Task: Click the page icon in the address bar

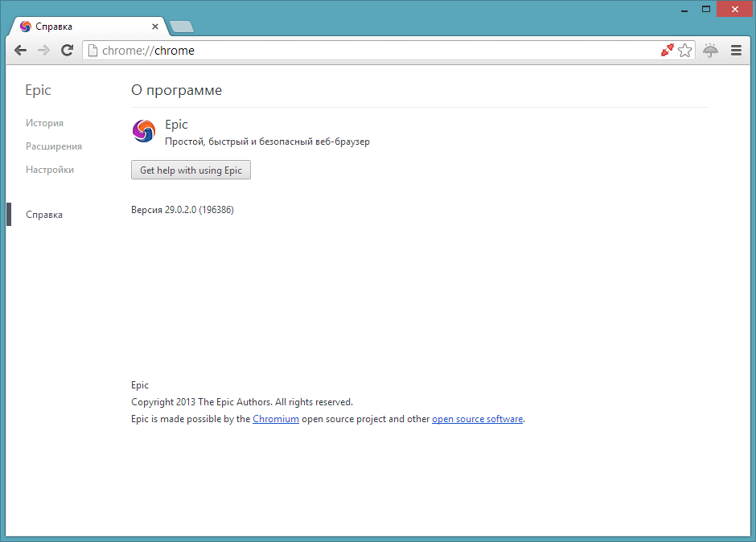Action: point(92,51)
